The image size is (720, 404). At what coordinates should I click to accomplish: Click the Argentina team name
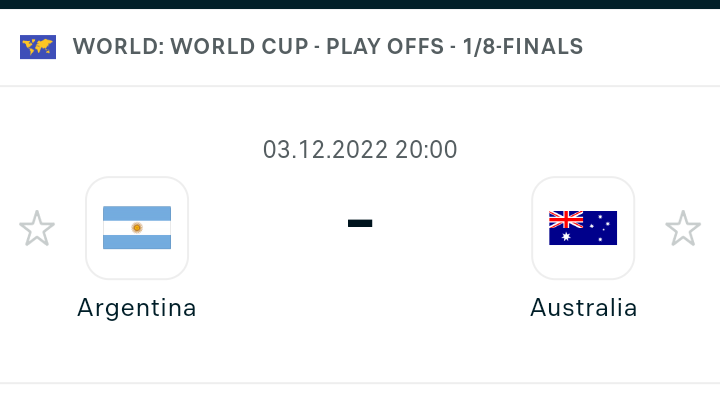(137, 308)
